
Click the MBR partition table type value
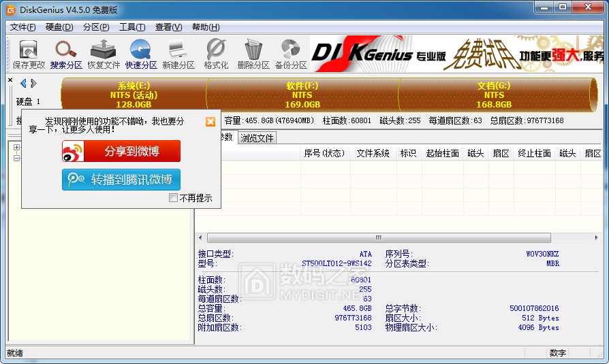click(x=552, y=263)
